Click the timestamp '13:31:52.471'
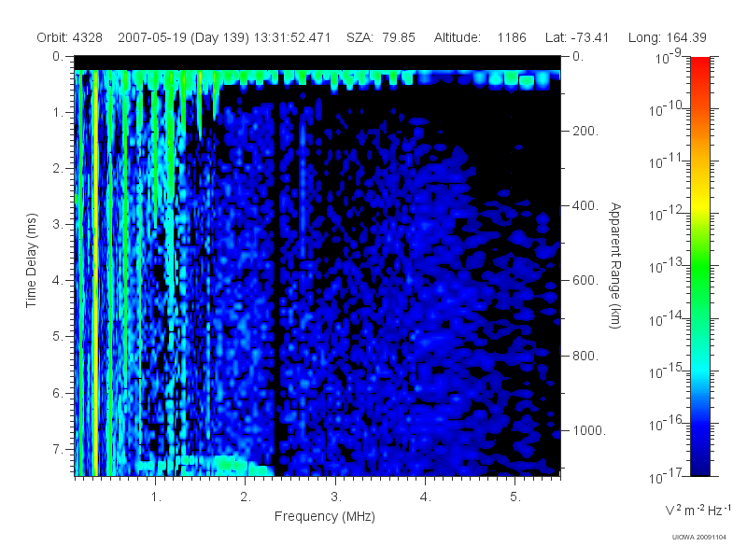This screenshot has height=560, width=747. [291, 37]
